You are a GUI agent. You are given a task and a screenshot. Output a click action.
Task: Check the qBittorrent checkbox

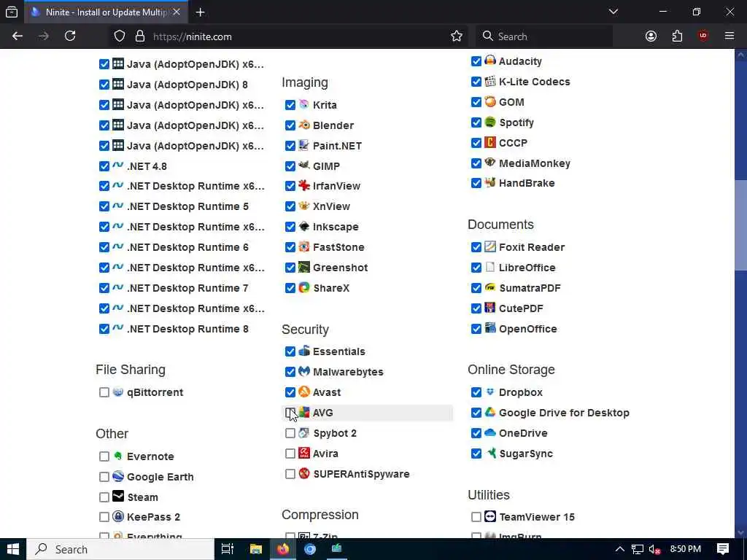104,392
